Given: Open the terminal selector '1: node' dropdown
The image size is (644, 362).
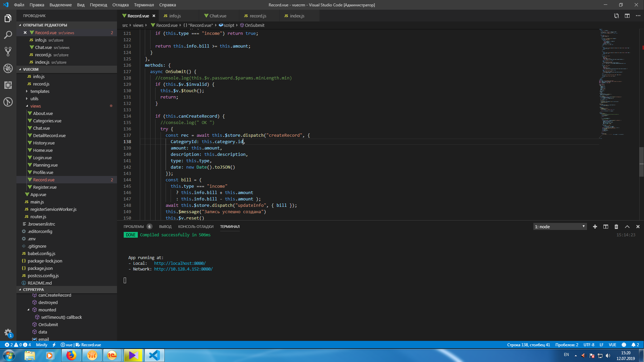Looking at the screenshot, I should pos(560,227).
